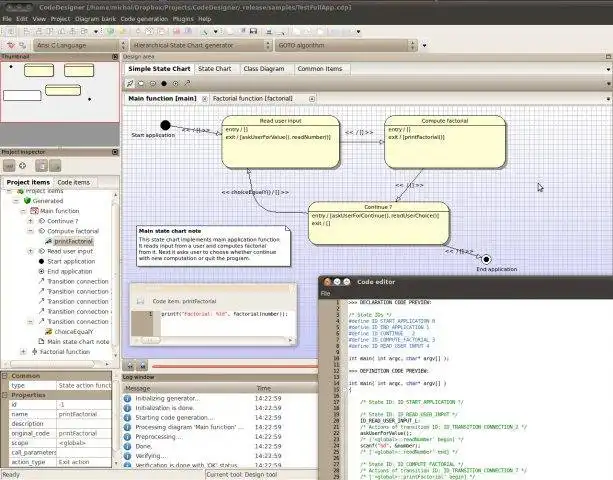Click the diagram preview in Thumbnail panel
This screenshot has height=480, width=613.
pyautogui.click(x=60, y=92)
